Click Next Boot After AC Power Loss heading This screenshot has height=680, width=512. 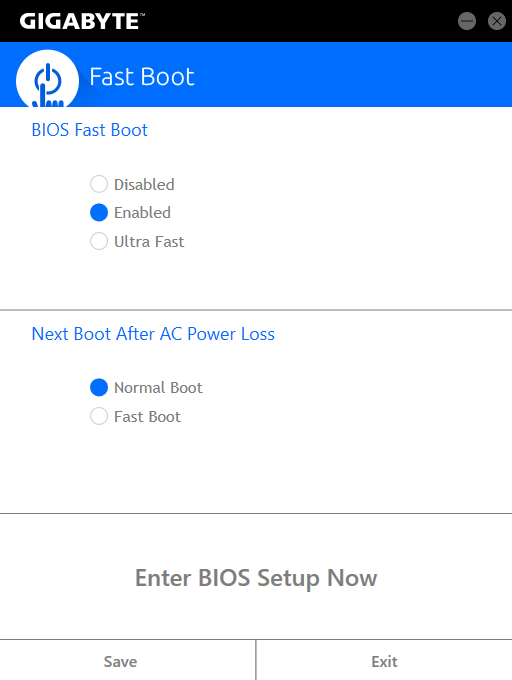[x=153, y=334]
